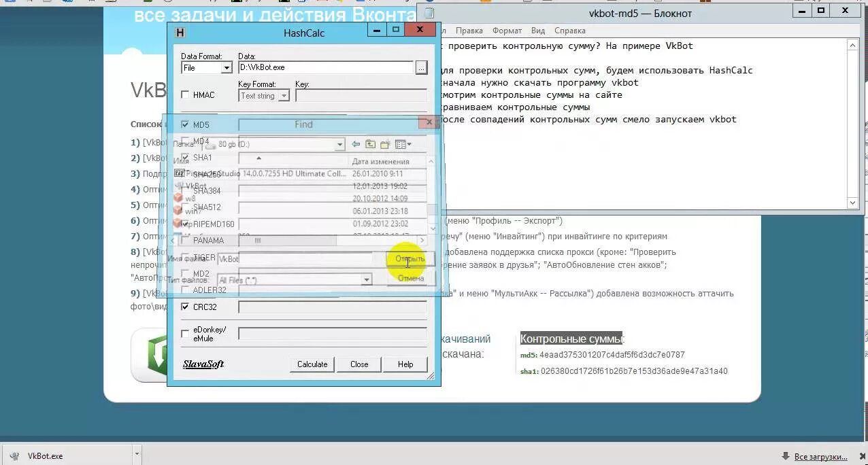Click the file name field containing VkBot
The height and width of the screenshot is (465, 868).
tap(295, 259)
